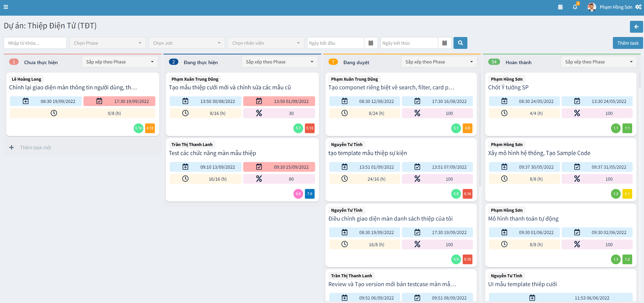Click the user avatar photo

(x=592, y=7)
